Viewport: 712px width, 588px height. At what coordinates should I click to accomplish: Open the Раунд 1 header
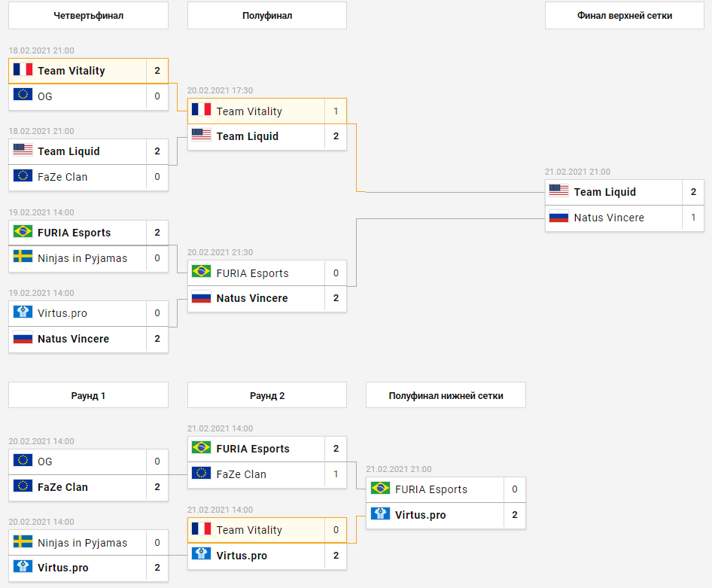(x=88, y=395)
